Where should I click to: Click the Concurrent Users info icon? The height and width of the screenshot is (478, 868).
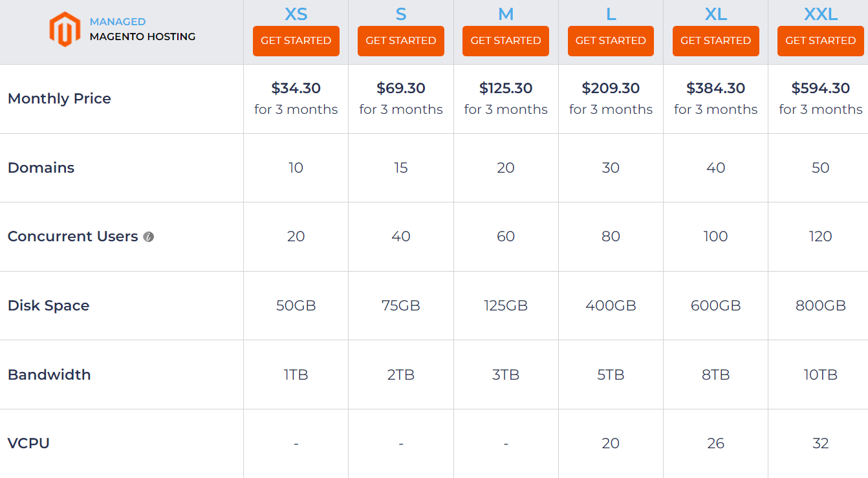[149, 237]
